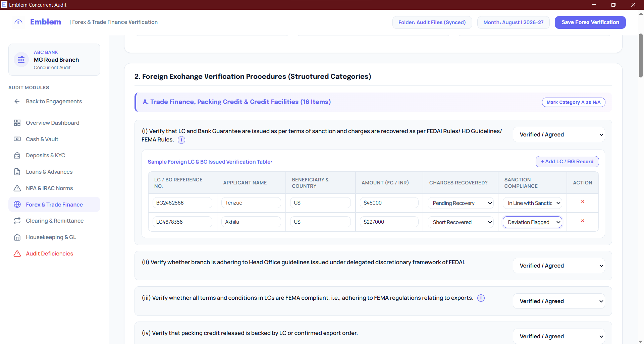Screen dimensions: 644x344
Task: Click Mark Category A as N/A
Action: click(x=574, y=102)
